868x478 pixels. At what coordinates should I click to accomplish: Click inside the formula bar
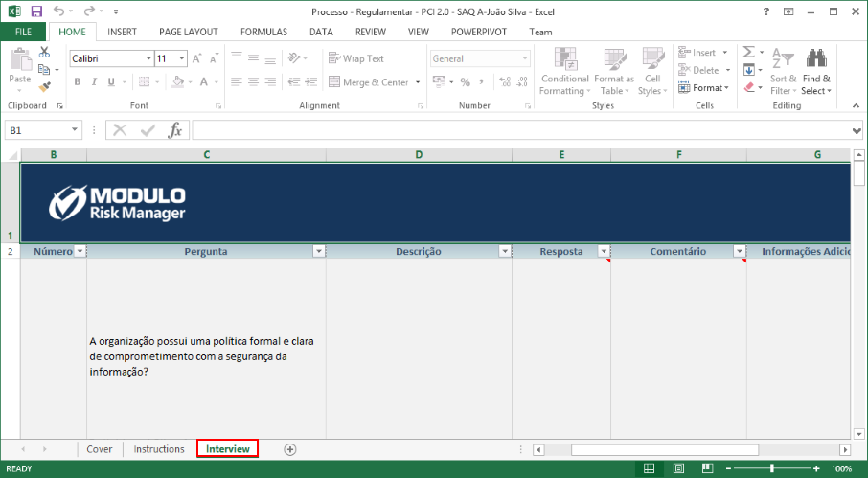[x=520, y=130]
